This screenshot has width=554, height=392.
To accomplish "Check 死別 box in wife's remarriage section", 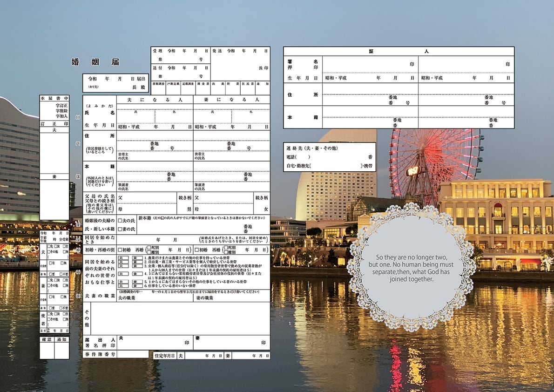I will pos(226,248).
